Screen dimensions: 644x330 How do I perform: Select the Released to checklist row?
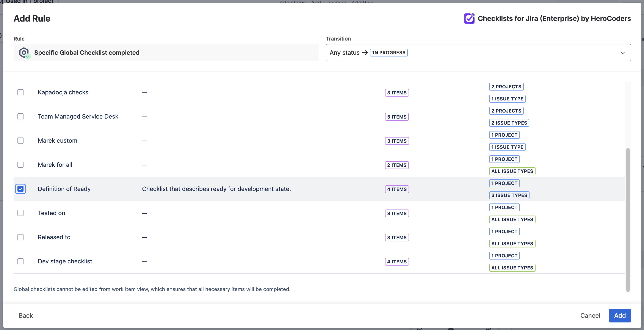pos(54,237)
